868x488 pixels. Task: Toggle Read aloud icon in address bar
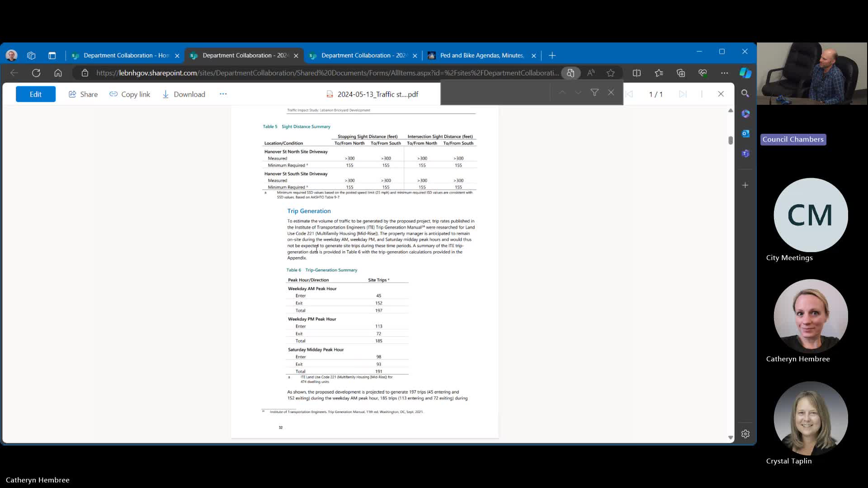pyautogui.click(x=591, y=73)
